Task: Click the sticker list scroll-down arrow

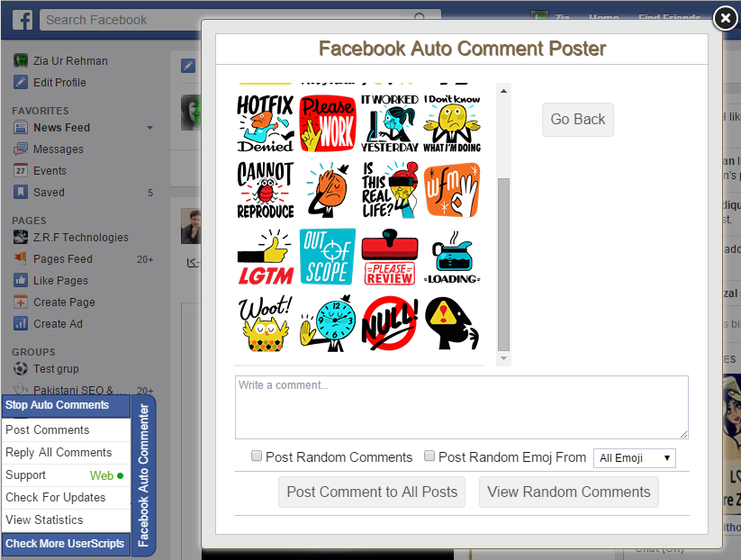Action: [x=504, y=358]
